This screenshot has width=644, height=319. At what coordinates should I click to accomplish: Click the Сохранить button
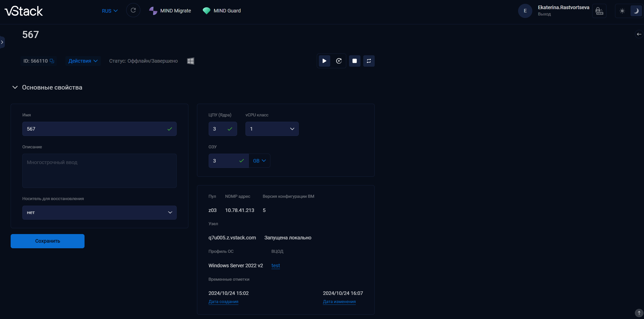(47, 241)
